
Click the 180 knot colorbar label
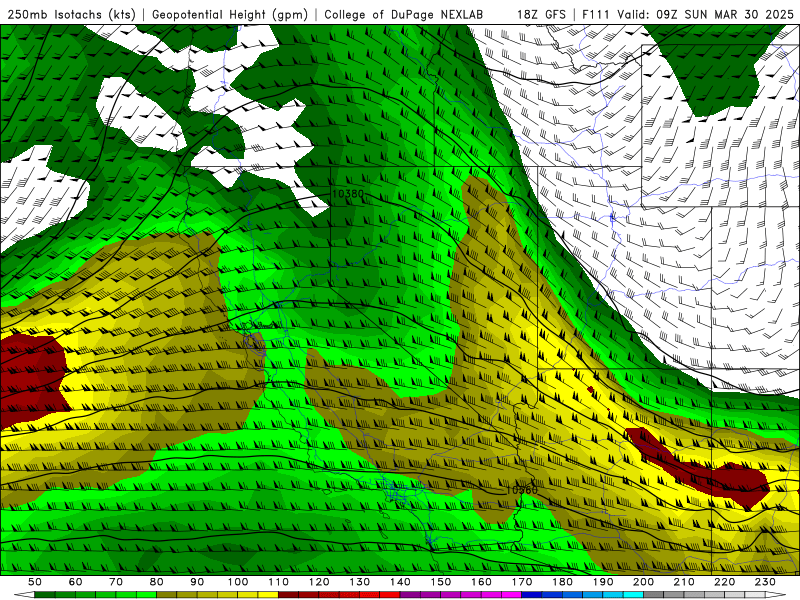pos(562,582)
